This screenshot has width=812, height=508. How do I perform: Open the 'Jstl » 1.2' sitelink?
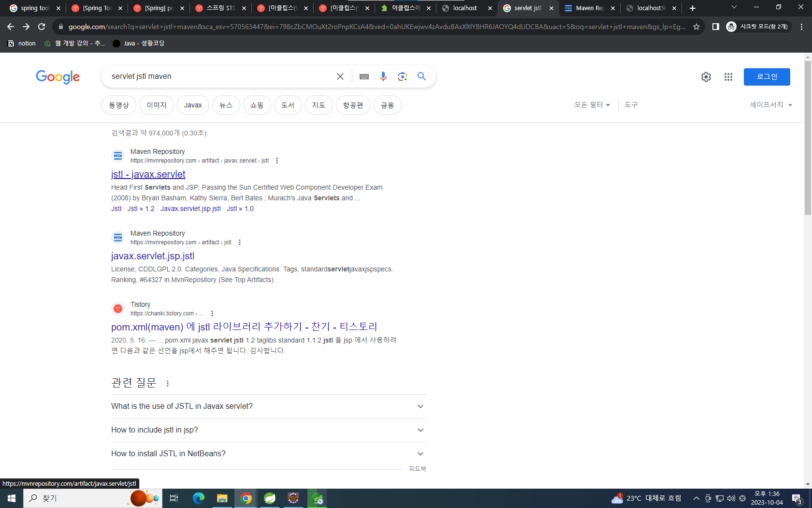[x=141, y=209]
